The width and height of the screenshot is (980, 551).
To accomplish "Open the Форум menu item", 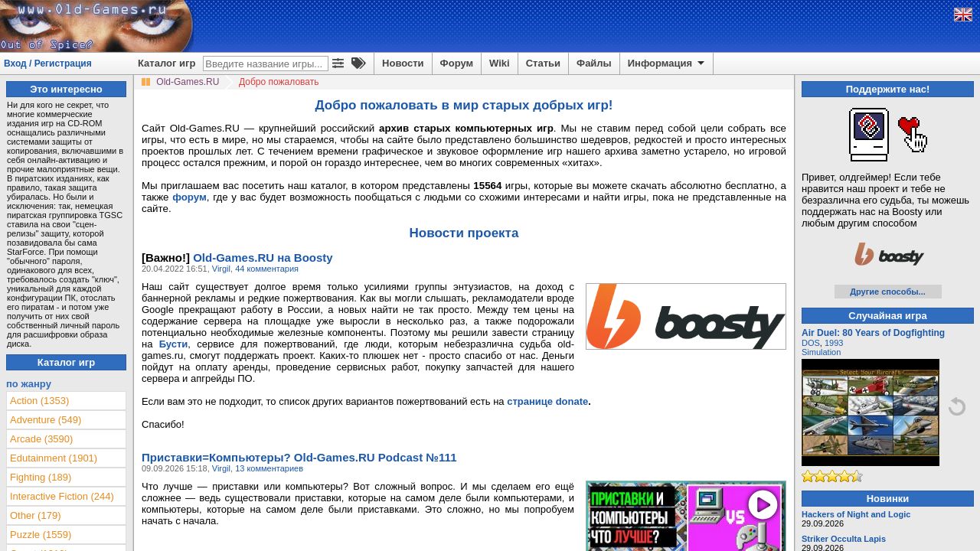I will 456,64.
